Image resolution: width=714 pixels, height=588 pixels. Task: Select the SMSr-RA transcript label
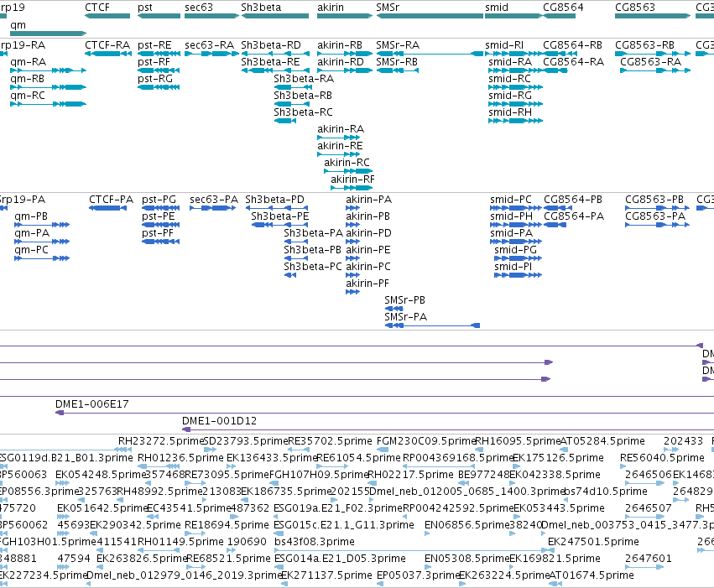(x=398, y=45)
